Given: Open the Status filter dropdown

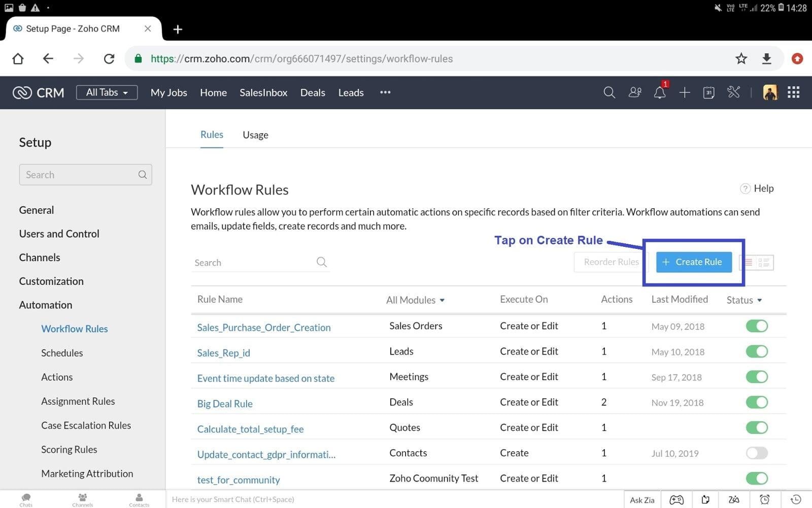Looking at the screenshot, I should (744, 300).
